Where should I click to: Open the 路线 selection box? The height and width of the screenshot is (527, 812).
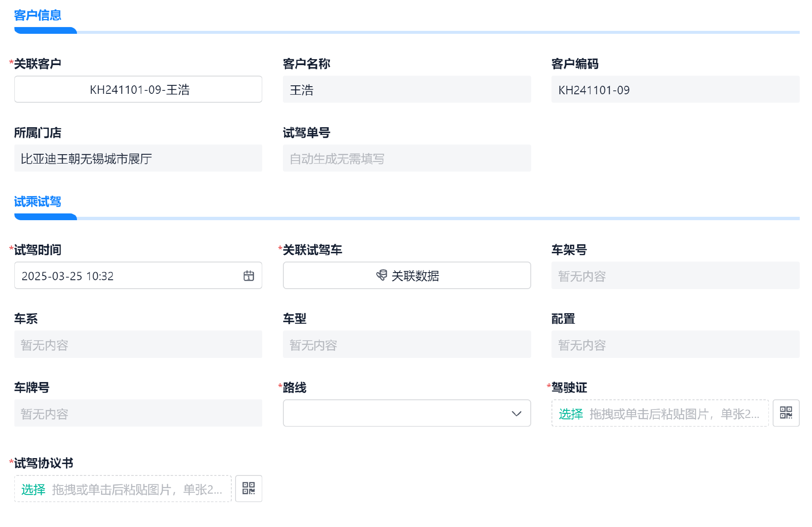pos(398,413)
